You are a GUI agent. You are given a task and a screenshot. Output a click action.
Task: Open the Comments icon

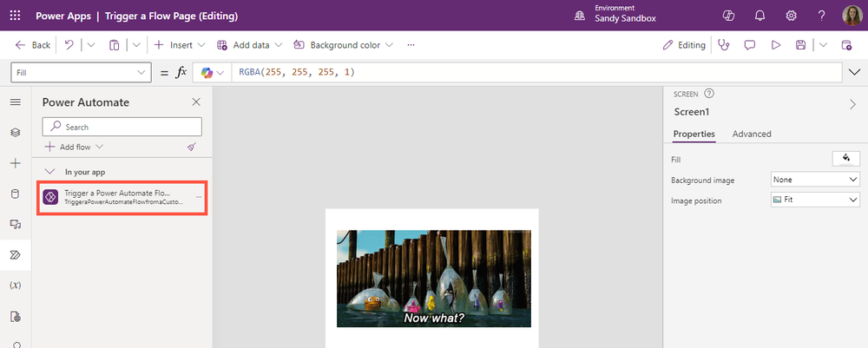[750, 45]
